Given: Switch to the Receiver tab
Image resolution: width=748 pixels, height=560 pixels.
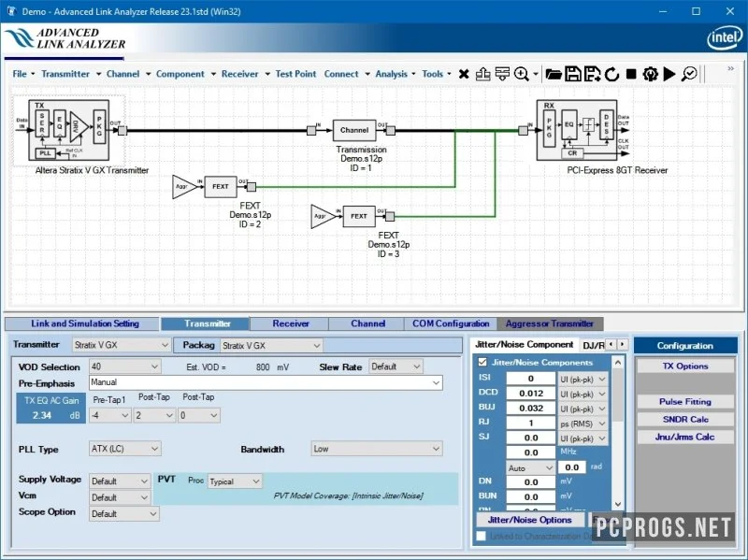Looking at the screenshot, I should tap(290, 323).
